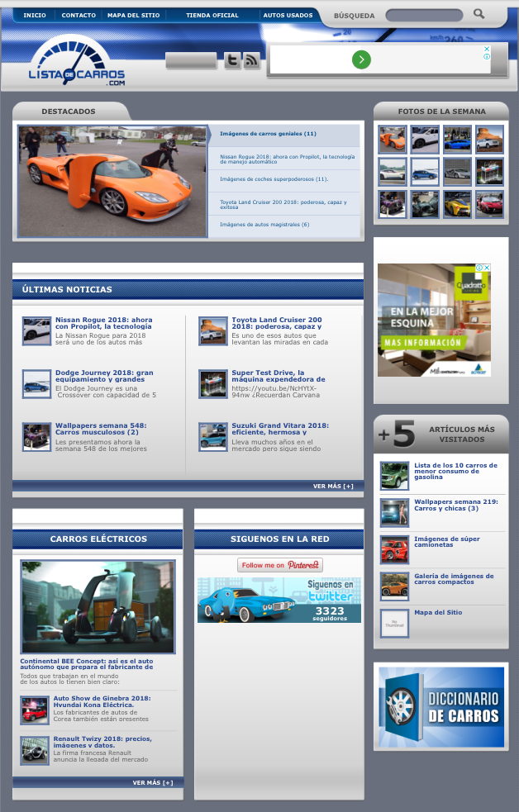Image resolution: width=519 pixels, height=812 pixels.
Task: Expand Últimas Noticias with Ver más [+]
Action: [x=333, y=487]
